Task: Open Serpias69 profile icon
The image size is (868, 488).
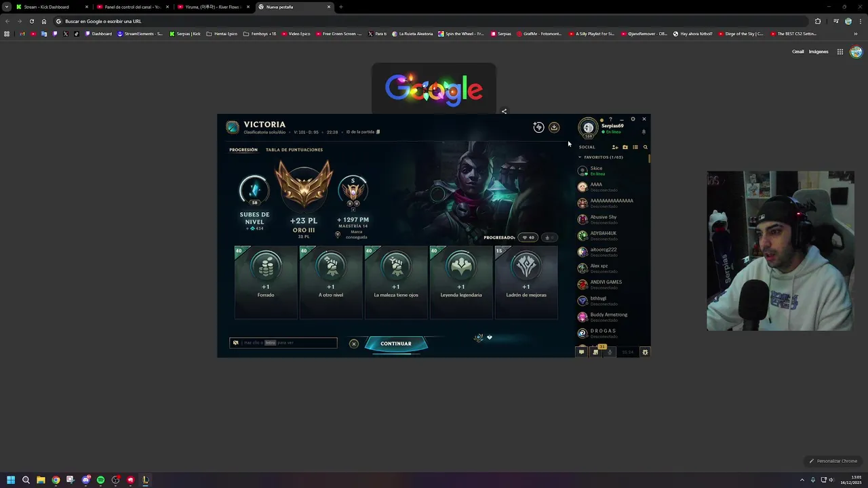Action: [588, 127]
